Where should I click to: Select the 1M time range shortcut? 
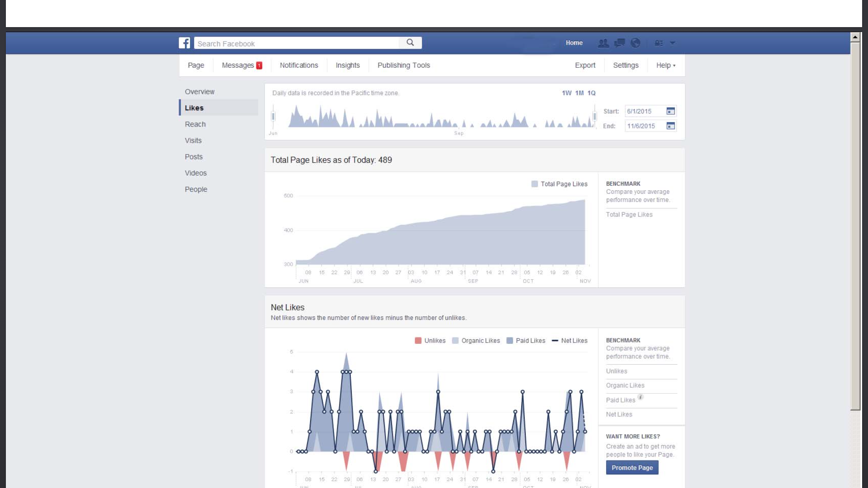[x=579, y=93]
